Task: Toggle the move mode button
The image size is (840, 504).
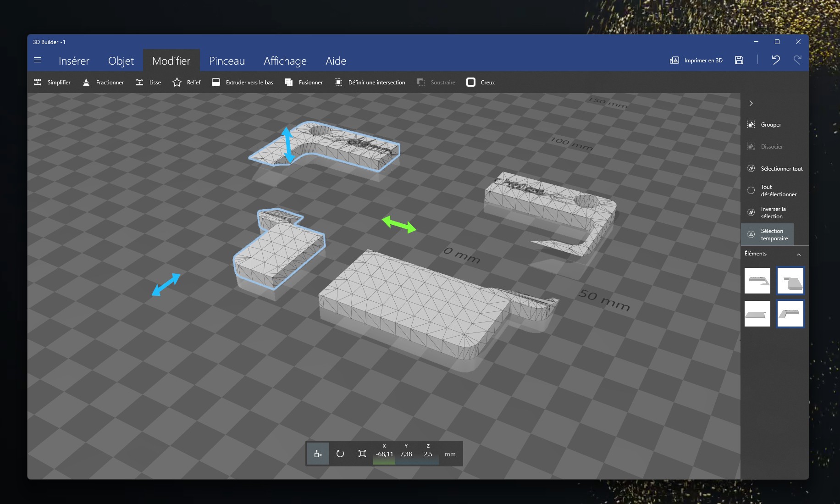Action: point(318,454)
